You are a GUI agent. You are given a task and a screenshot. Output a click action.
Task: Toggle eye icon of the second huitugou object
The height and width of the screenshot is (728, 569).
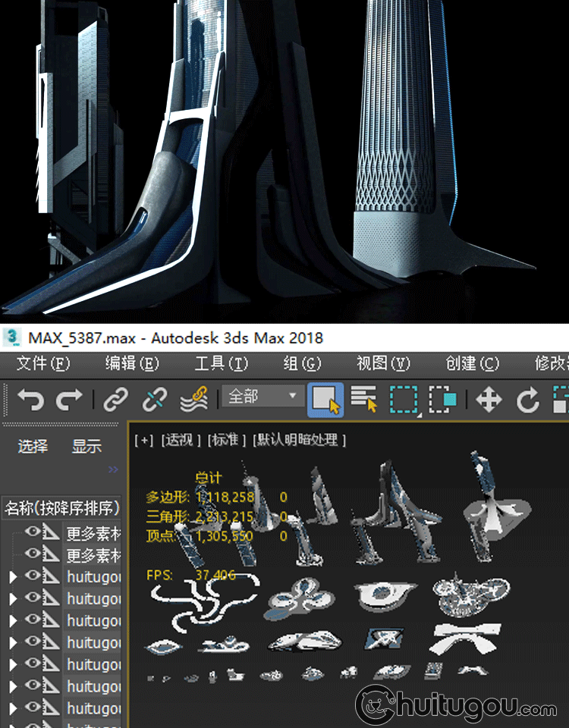[32, 598]
